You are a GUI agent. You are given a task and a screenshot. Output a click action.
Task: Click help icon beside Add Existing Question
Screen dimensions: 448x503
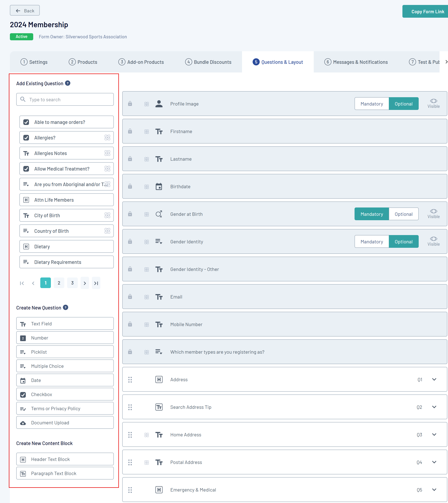point(68,83)
